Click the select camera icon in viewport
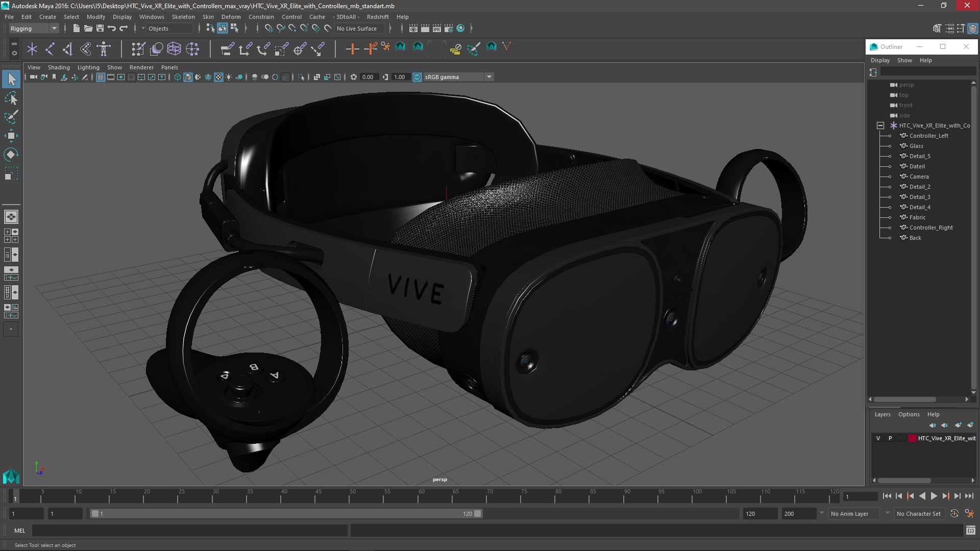The image size is (980, 551). point(33,77)
